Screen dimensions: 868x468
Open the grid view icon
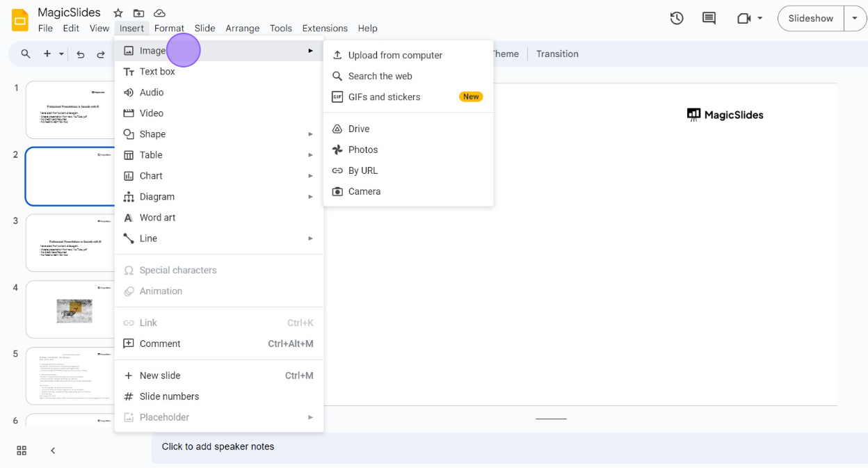pyautogui.click(x=22, y=451)
